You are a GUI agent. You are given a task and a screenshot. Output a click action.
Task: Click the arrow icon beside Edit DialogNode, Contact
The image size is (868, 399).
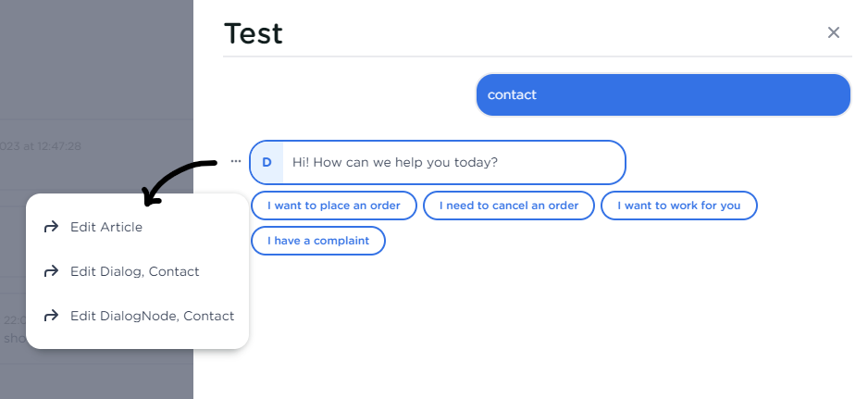(x=51, y=316)
